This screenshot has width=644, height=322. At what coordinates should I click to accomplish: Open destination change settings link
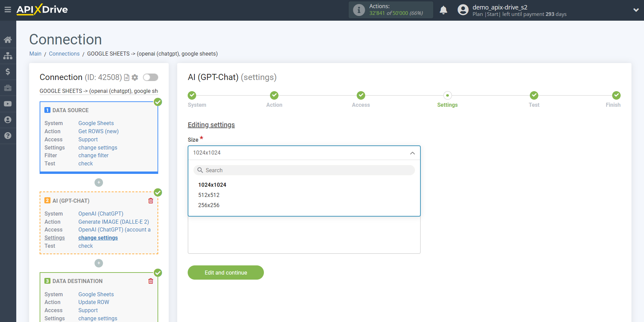click(x=98, y=318)
